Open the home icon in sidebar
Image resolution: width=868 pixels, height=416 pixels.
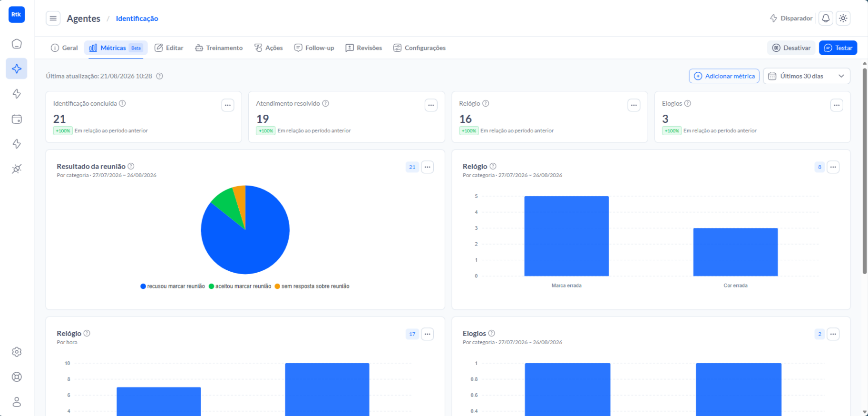pyautogui.click(x=17, y=44)
